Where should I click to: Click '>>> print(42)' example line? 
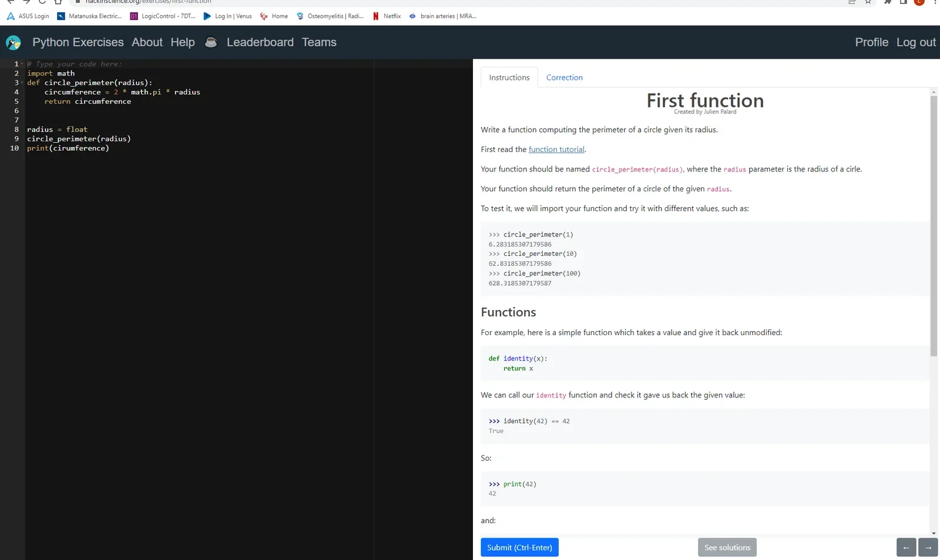point(512,484)
